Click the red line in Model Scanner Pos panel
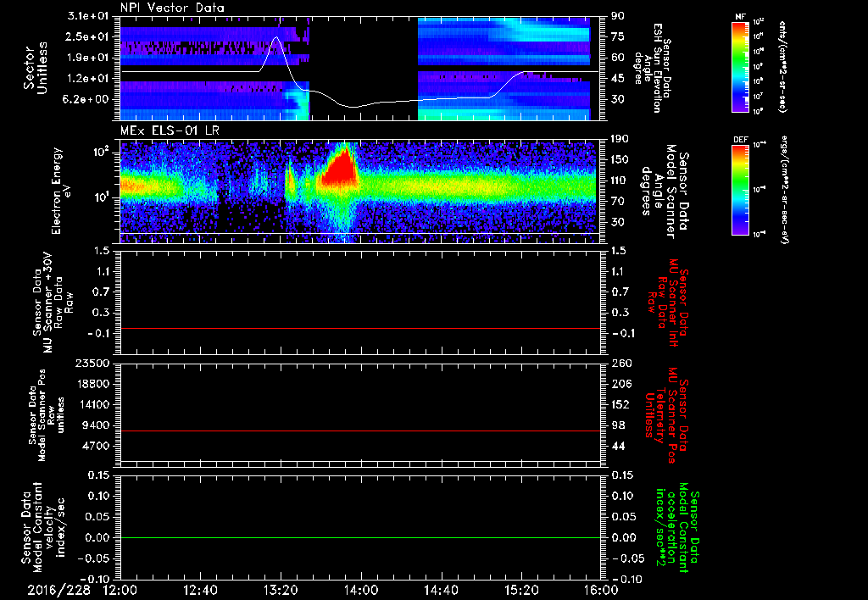Viewport: 868px width, 600px height. (x=359, y=431)
